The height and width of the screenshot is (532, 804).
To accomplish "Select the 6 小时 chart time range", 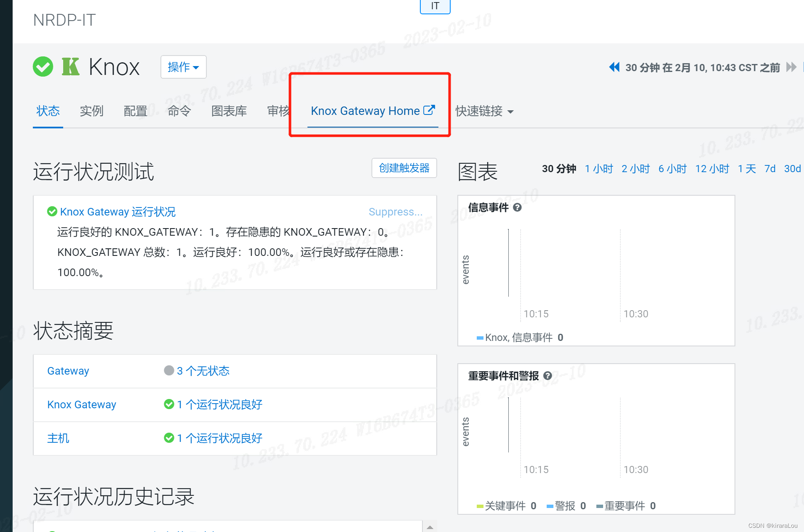I will click(673, 169).
